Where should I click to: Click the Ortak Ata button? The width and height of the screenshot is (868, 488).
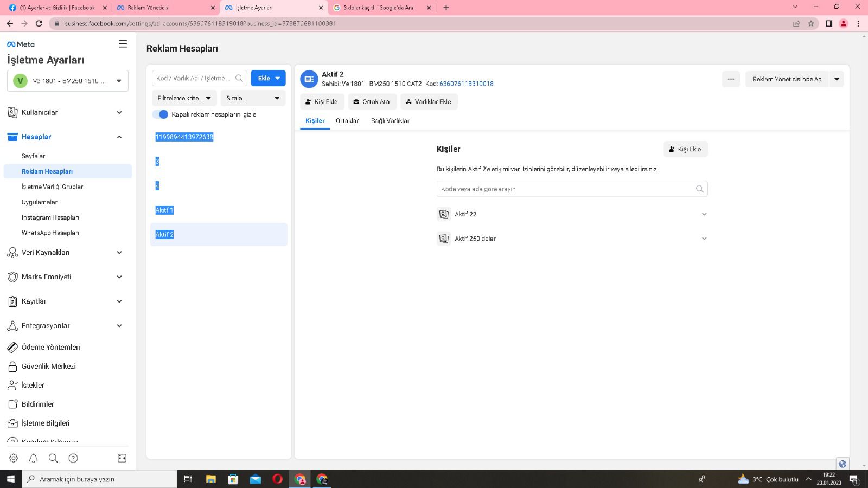(x=372, y=101)
